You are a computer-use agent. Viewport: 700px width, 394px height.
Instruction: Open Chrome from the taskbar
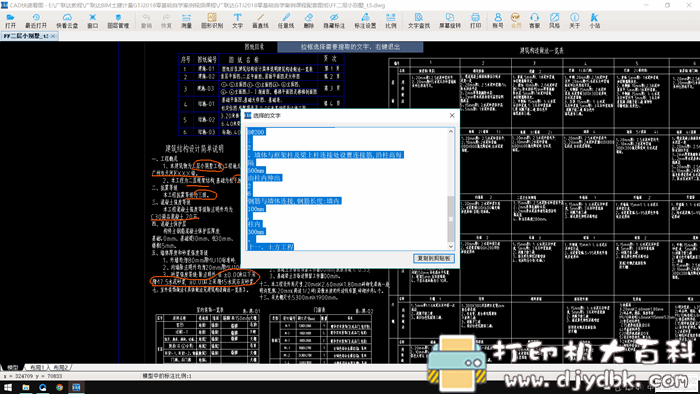point(59,387)
